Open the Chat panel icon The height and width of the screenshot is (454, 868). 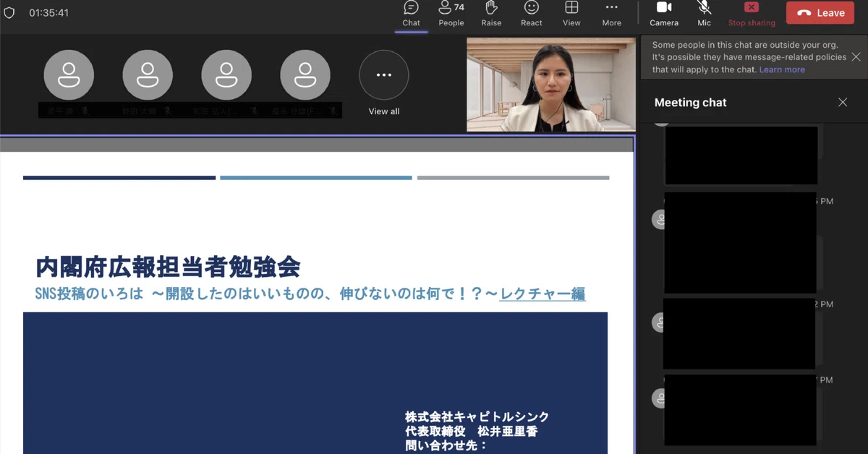(x=411, y=14)
